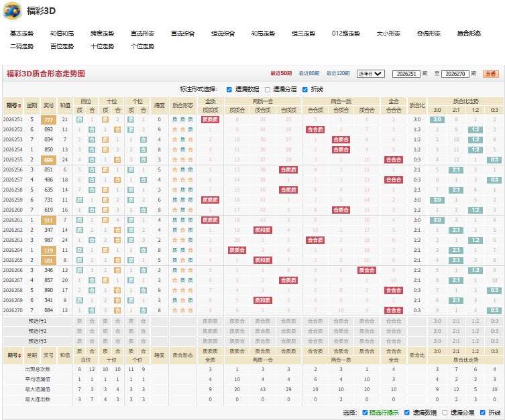Click the 出现总次数 statistics row label
Screen dimensions: 505x420
click(x=38, y=370)
